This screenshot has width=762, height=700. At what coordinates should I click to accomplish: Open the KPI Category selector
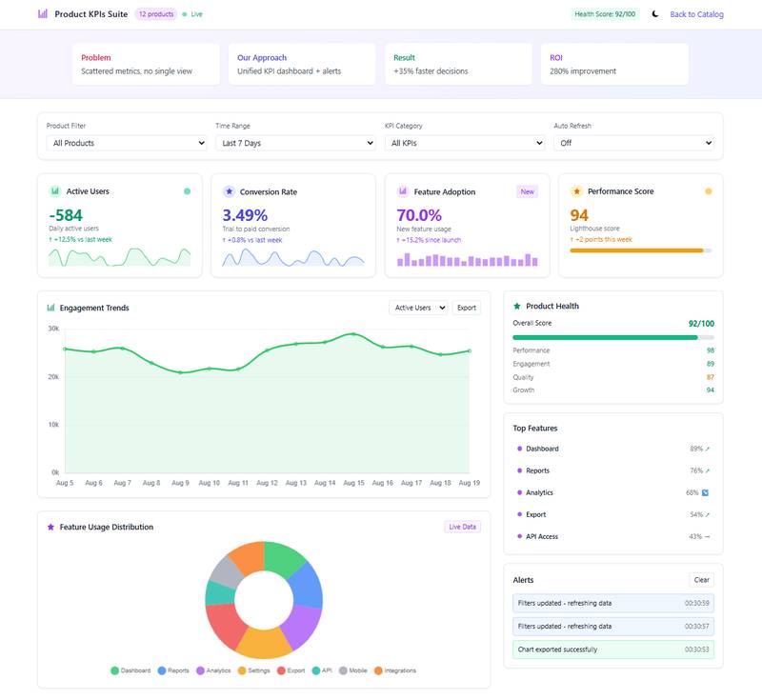tap(465, 143)
